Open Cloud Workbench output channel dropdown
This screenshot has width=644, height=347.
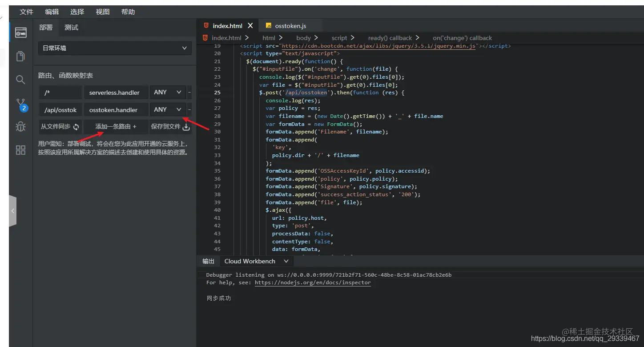[x=256, y=261]
